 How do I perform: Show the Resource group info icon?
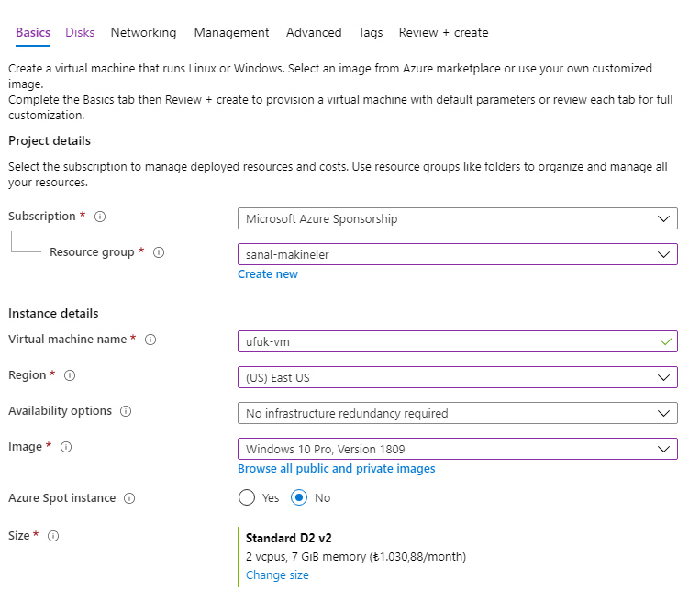click(159, 252)
